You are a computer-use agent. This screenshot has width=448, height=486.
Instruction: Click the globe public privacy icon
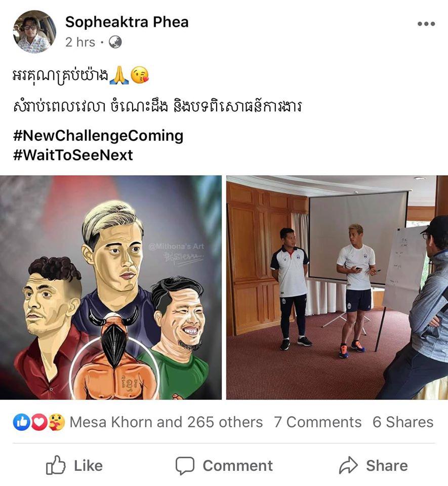115,42
